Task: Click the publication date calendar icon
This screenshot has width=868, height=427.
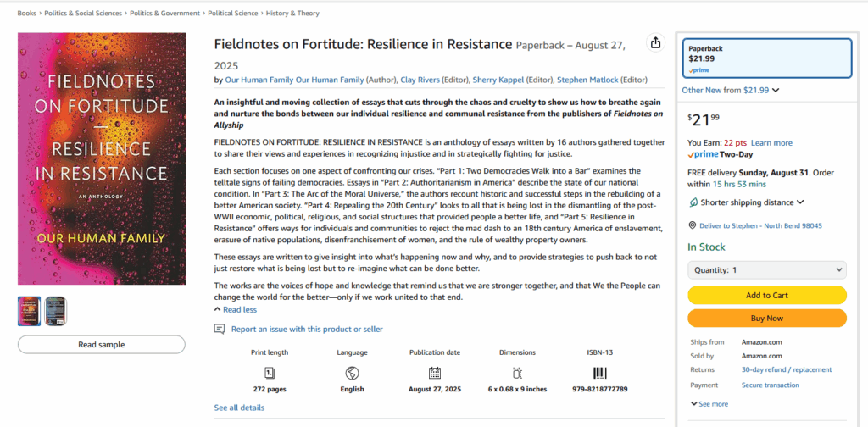Action: click(435, 373)
